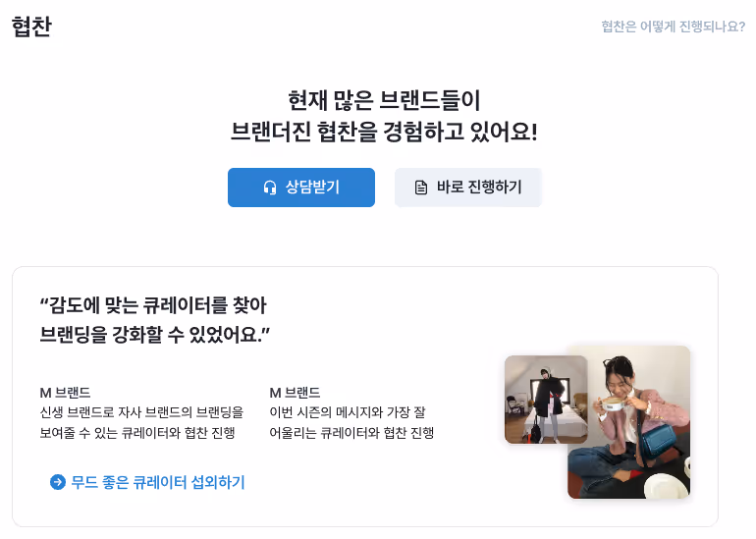The width and height of the screenshot is (756, 539).
Task: Click the blue circled arrow icon
Action: click(58, 482)
